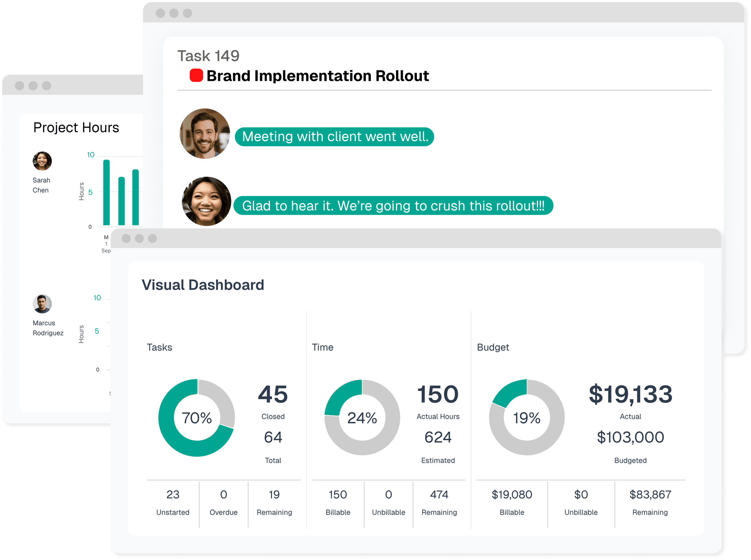This screenshot has width=751, height=560.
Task: Click the red priority indicator on Task 149
Action: [x=196, y=75]
